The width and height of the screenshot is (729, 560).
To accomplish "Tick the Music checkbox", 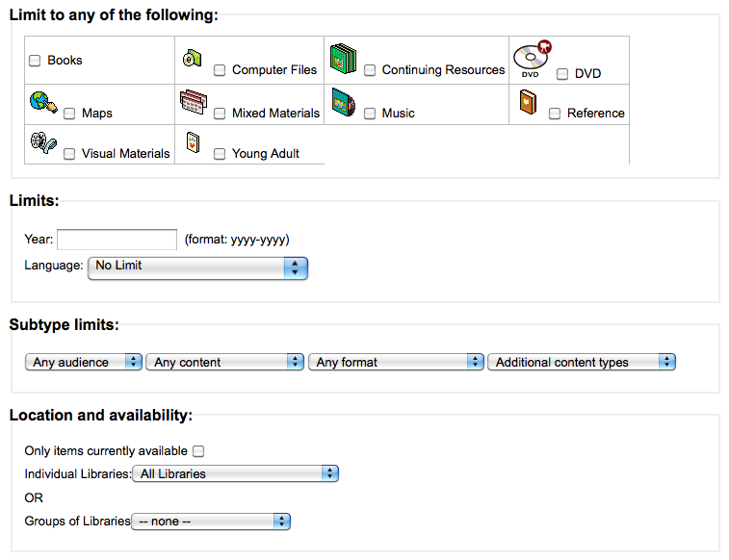I will pyautogui.click(x=370, y=114).
